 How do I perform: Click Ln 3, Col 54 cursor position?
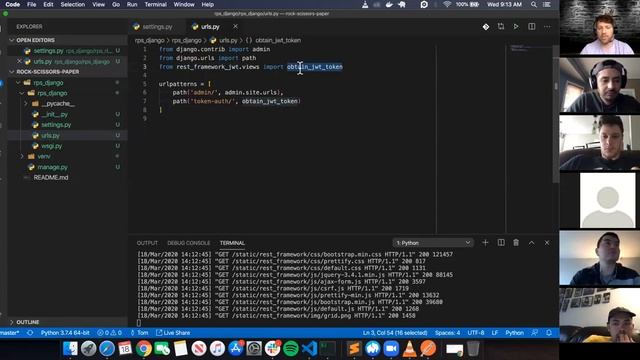(395, 333)
